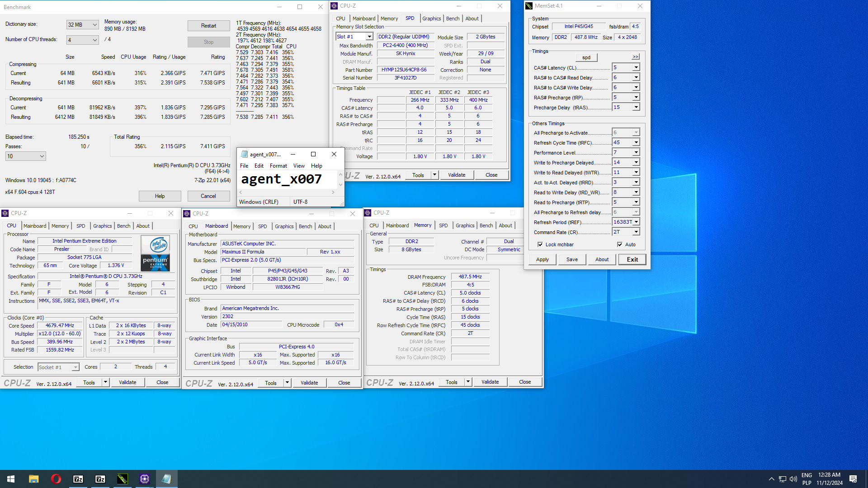Open Number of CPU threads dropdown
The width and height of the screenshot is (868, 488).
82,40
